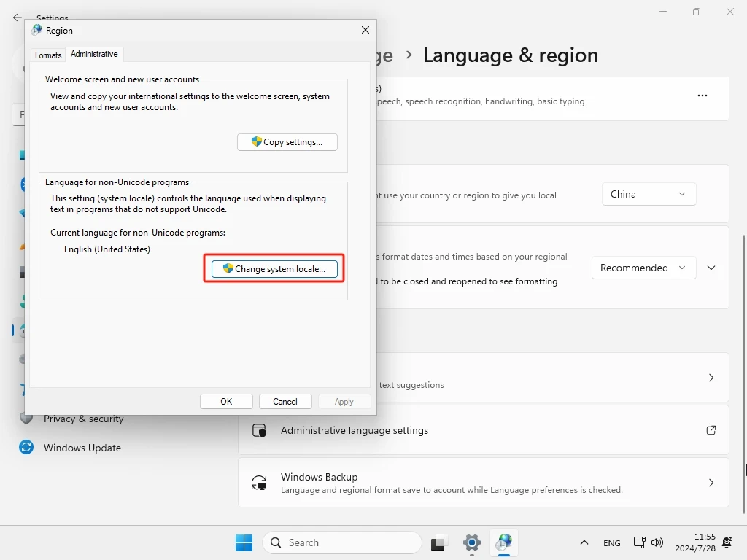Screen dimensions: 747x560
Task: Close the Region dialog
Action: 365,30
